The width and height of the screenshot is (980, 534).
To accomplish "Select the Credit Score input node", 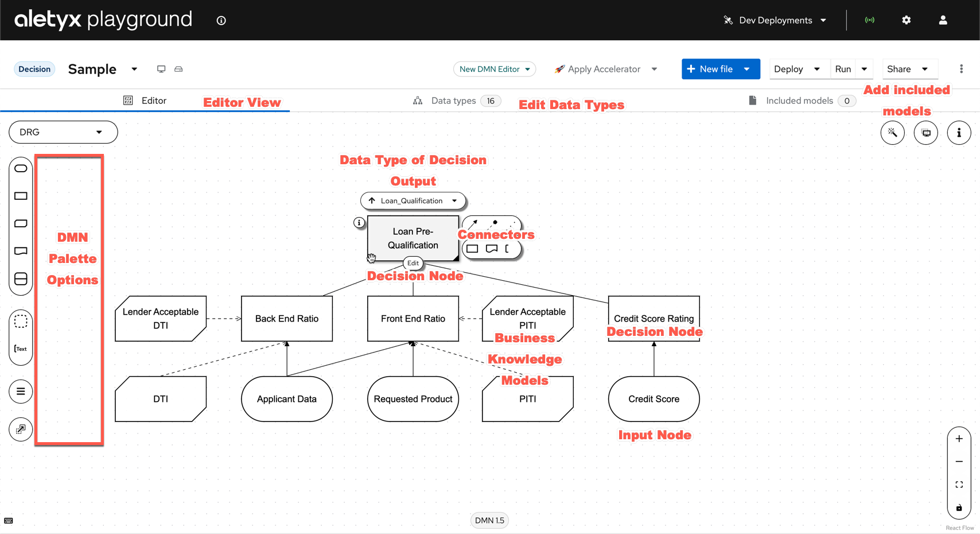I will [x=654, y=399].
